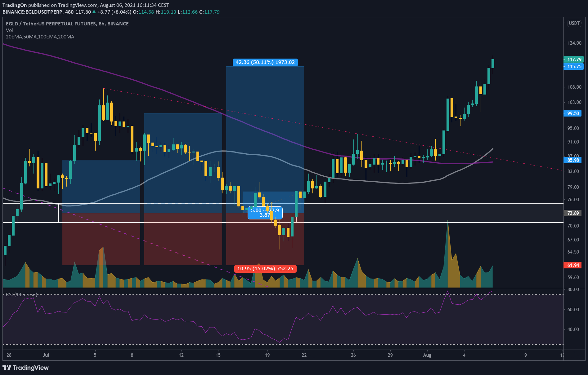This screenshot has width=588, height=375.
Task: Click the 95.00 price axis label
Action: 573,128
